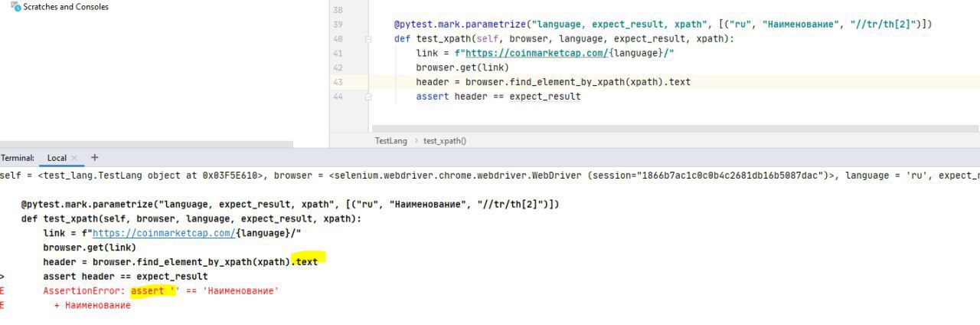Click the "+ Наименование" line in terminal
This screenshot has width=980, height=325.
click(x=93, y=305)
